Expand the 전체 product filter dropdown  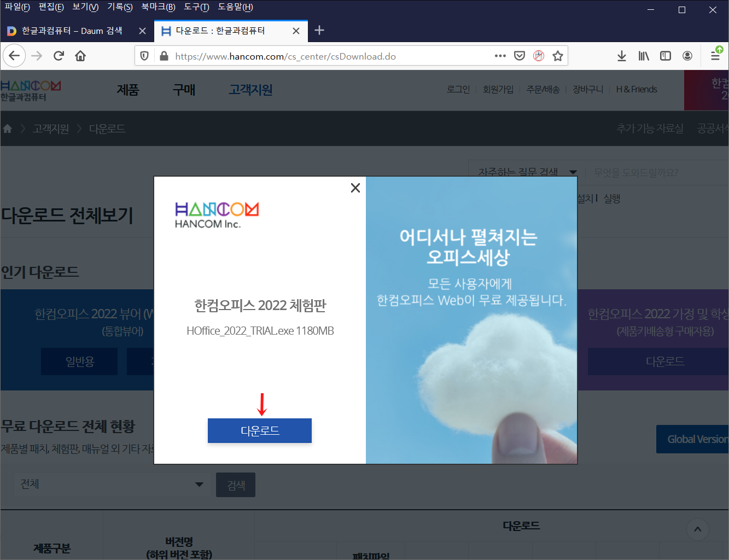tap(112, 484)
